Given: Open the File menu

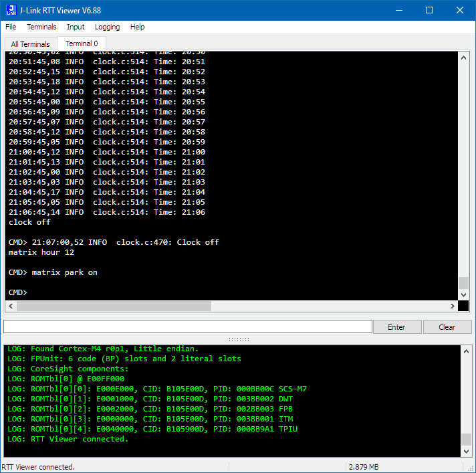Looking at the screenshot, I should point(11,27).
